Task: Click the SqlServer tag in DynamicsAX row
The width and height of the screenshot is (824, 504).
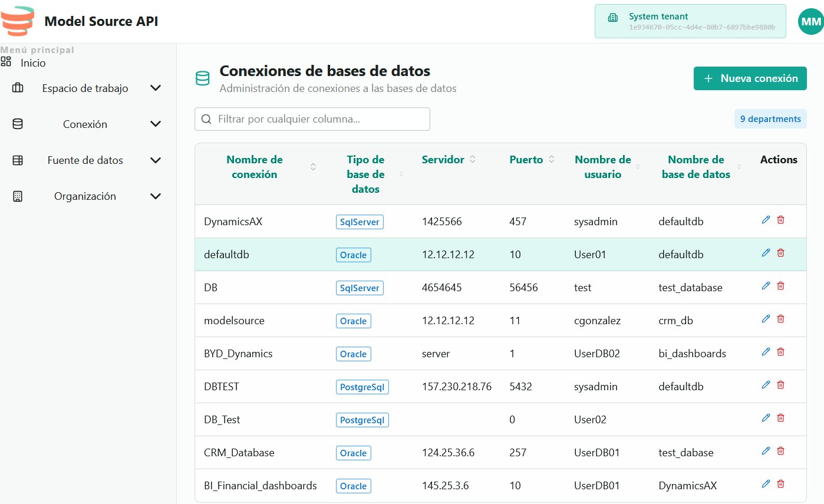Action: point(360,222)
